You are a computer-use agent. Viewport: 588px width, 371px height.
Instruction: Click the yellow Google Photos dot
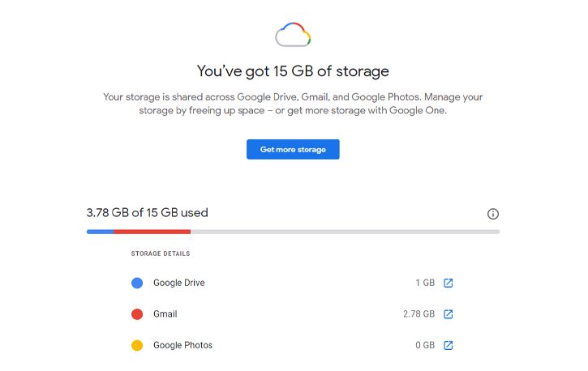pyautogui.click(x=137, y=345)
